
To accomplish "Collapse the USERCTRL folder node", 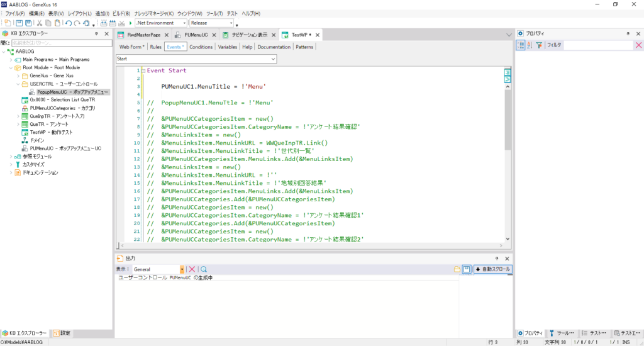I will click(18, 84).
